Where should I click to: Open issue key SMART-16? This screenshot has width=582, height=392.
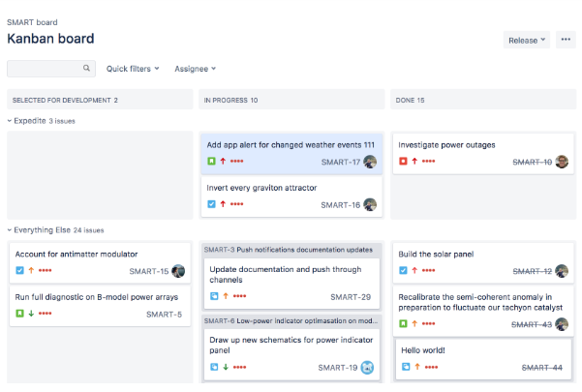[x=340, y=205]
